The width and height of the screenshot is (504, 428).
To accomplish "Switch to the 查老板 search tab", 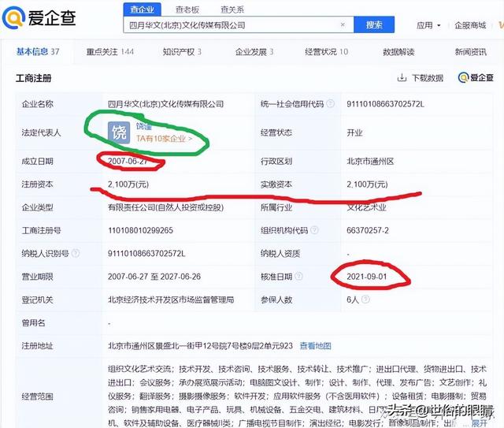I will (187, 9).
